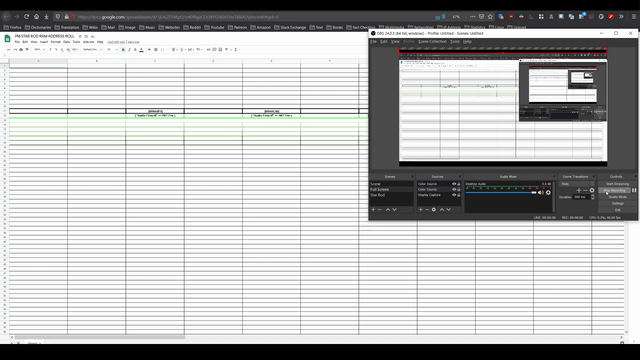The height and width of the screenshot is (360, 640).
Task: Add a scene transition with plus icon
Action: tap(579, 190)
